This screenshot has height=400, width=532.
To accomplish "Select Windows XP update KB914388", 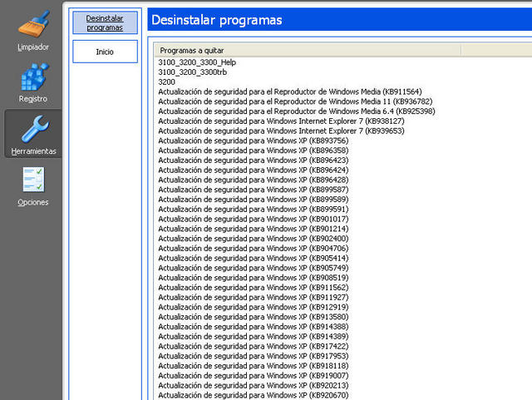I will (x=254, y=327).
